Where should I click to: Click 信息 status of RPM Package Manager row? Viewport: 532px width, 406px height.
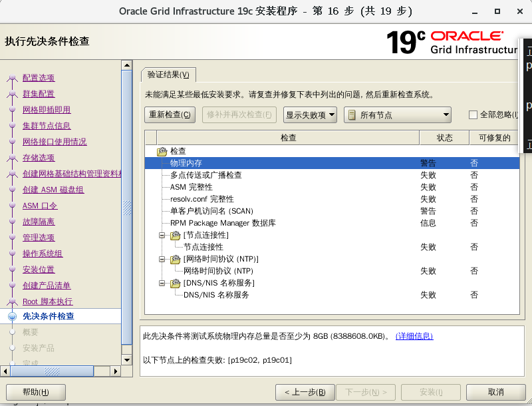428,223
